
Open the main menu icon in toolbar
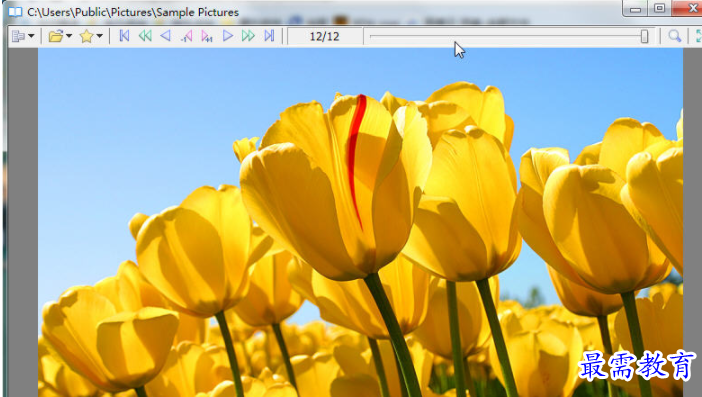pos(18,36)
